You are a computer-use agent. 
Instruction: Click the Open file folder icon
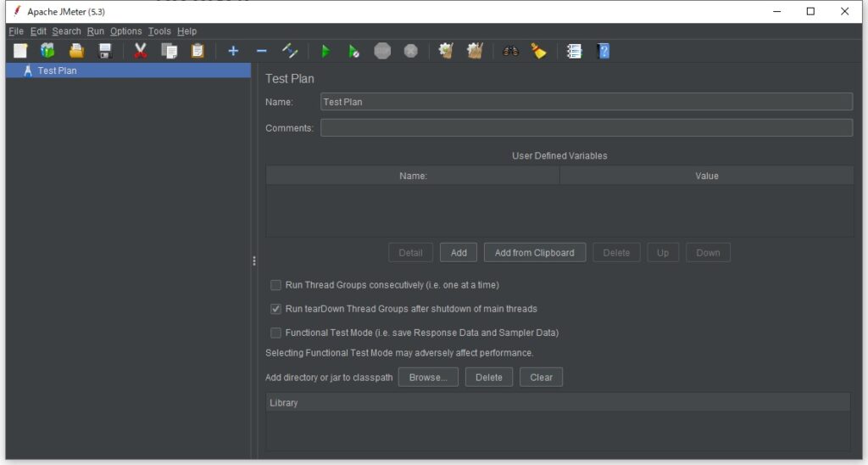click(x=76, y=51)
